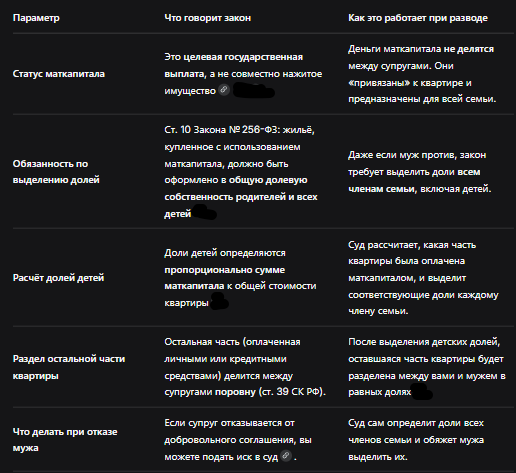Screen dimensions: 516x473
Task: Click the text "Ст. 10 Закона № 256-ФЗ"
Action: point(221,130)
